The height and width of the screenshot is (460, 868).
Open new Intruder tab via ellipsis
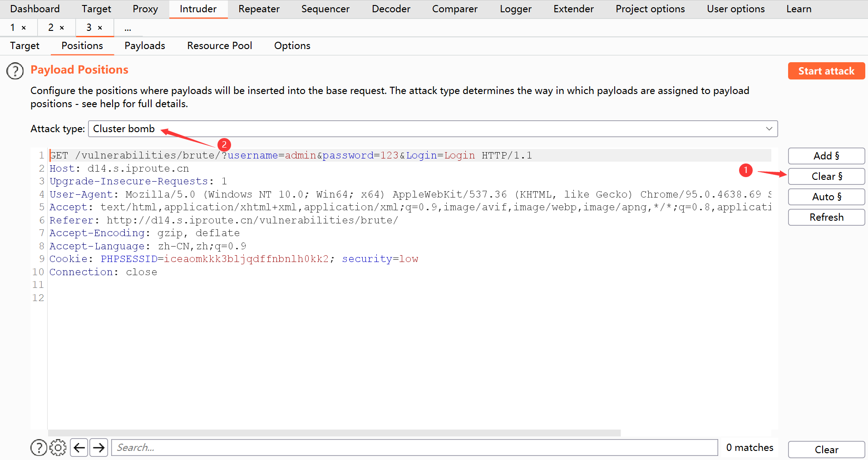tap(128, 28)
